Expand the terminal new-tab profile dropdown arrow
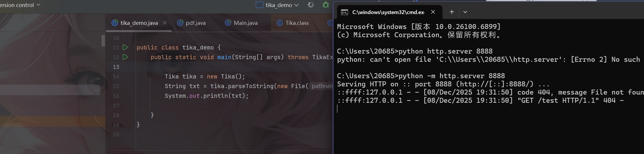 [465, 12]
